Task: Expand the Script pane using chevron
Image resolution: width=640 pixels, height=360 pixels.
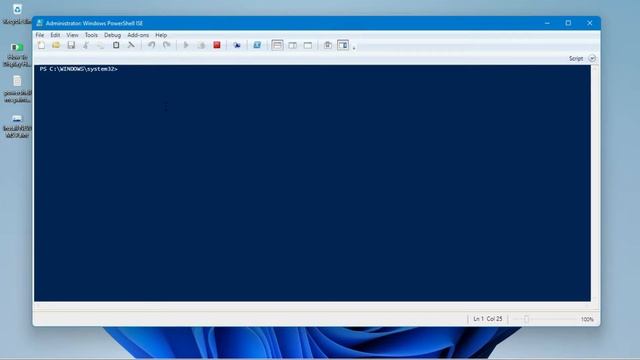Action: click(x=592, y=59)
